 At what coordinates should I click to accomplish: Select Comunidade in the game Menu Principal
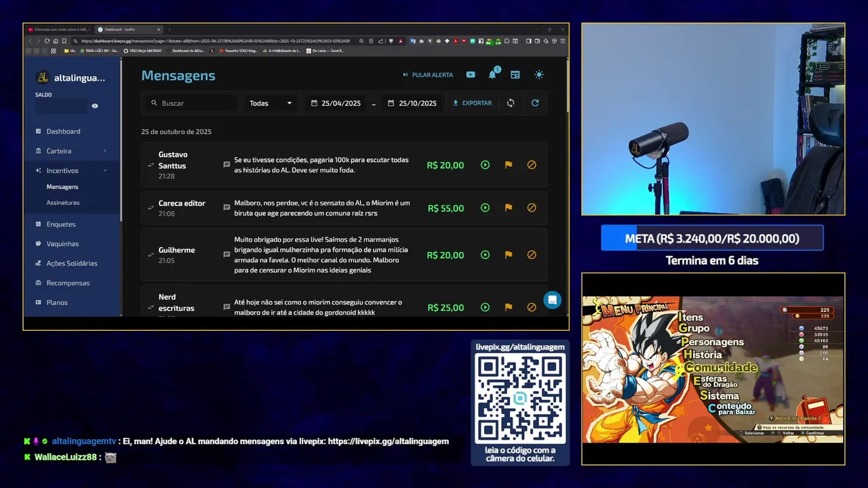pyautogui.click(x=720, y=367)
